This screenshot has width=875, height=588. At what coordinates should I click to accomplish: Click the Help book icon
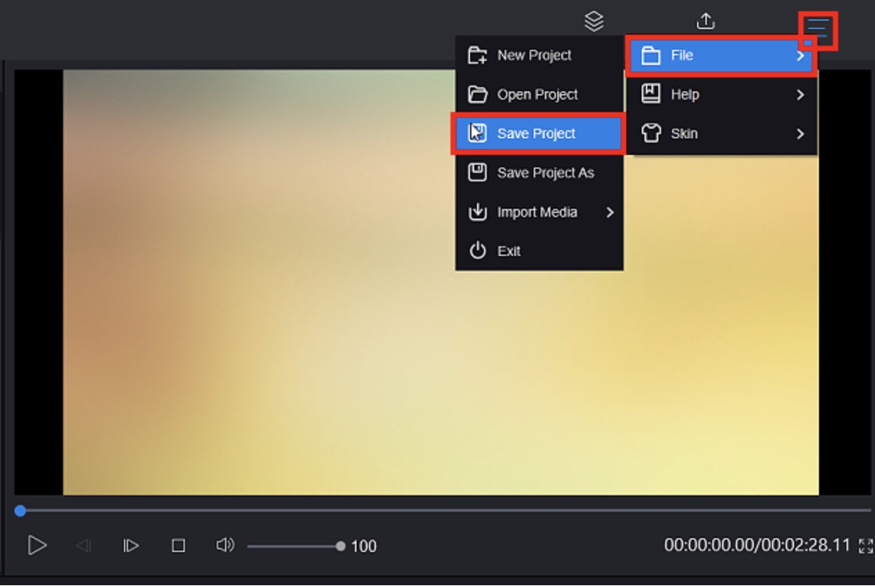[651, 94]
